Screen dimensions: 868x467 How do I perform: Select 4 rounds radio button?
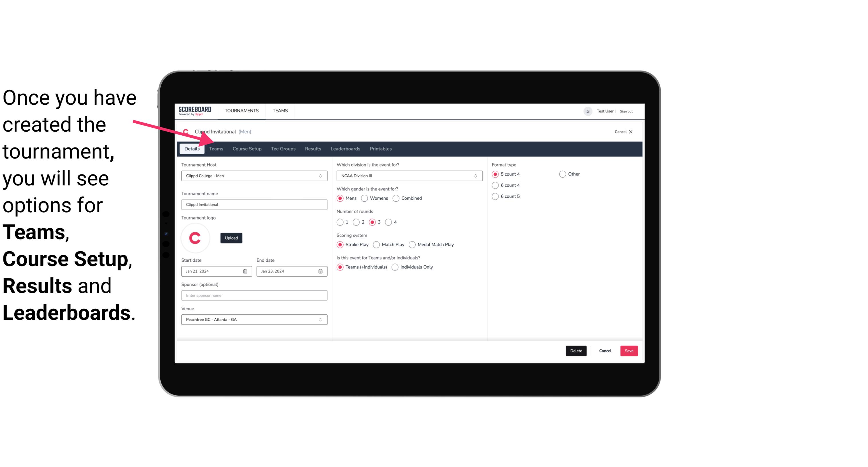click(389, 222)
